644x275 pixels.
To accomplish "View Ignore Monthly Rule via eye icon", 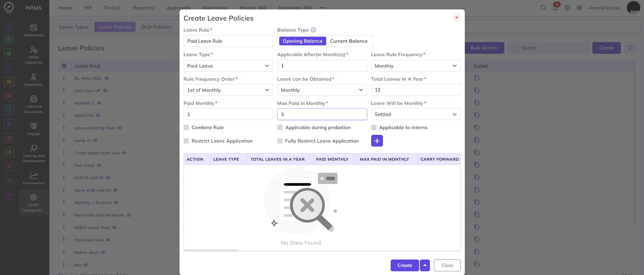I will click(119, 128).
